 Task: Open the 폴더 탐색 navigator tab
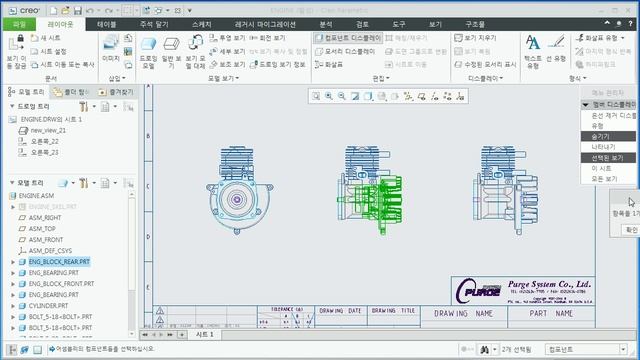(72, 92)
